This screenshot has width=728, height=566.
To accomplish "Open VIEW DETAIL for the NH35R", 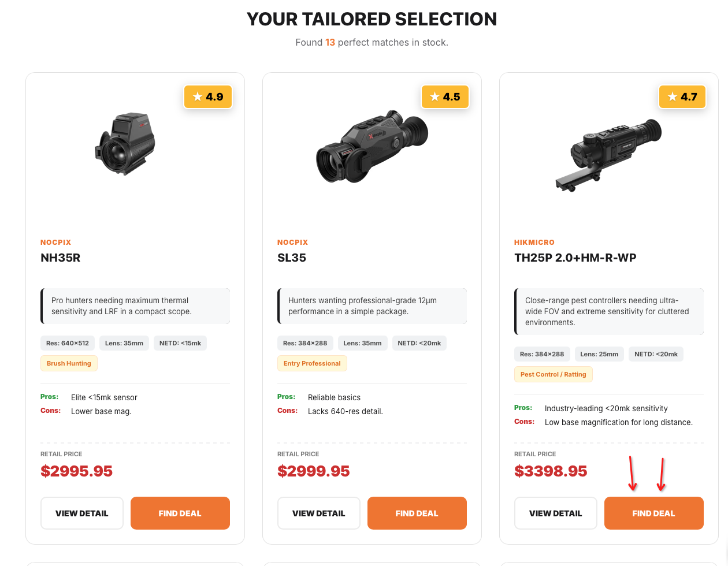I will click(x=81, y=513).
